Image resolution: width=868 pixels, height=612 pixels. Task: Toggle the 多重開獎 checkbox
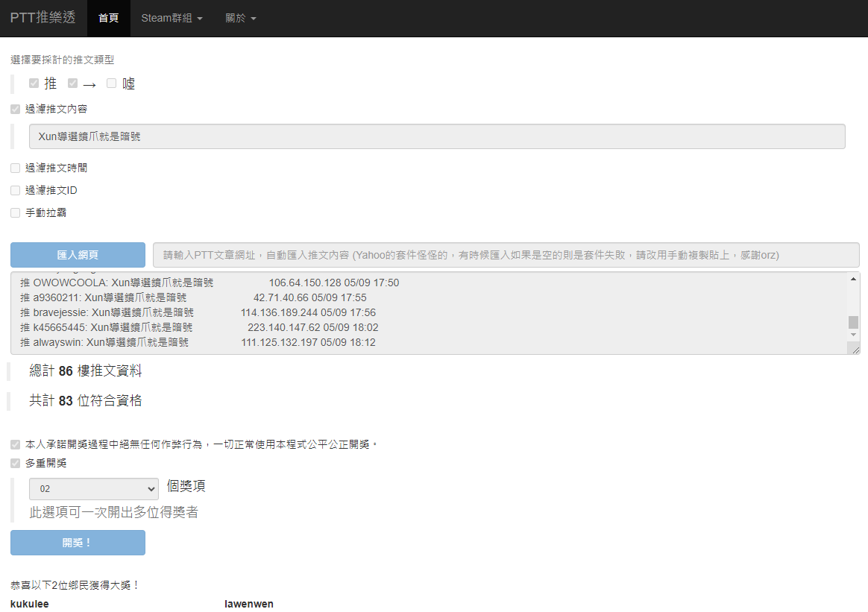(16, 463)
